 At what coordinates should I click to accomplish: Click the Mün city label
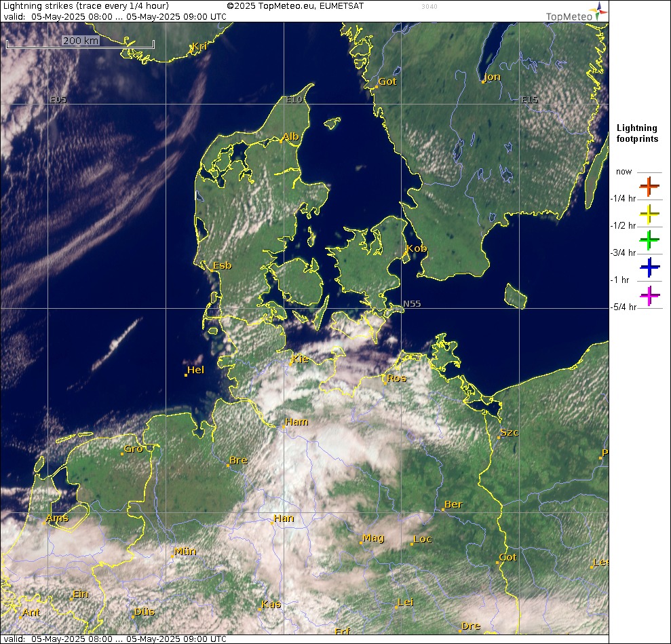coord(185,552)
